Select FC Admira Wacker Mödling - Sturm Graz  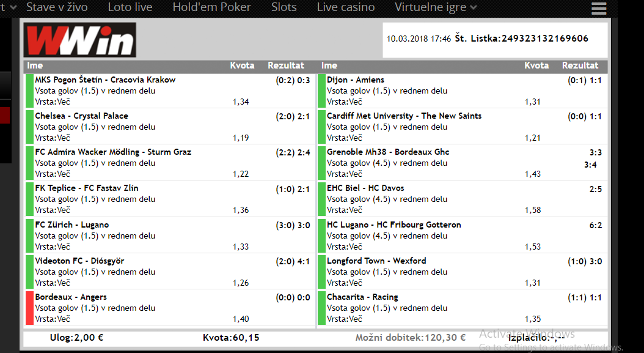113,152
